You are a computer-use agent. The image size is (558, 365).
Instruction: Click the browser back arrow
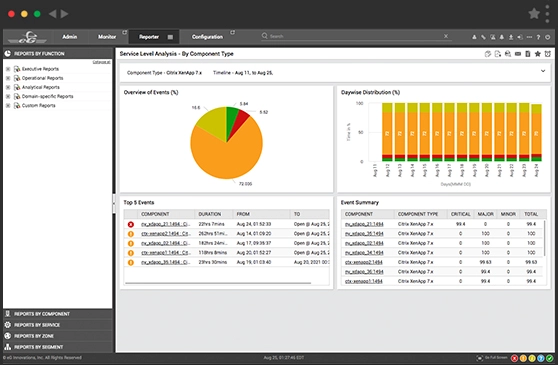52,14
